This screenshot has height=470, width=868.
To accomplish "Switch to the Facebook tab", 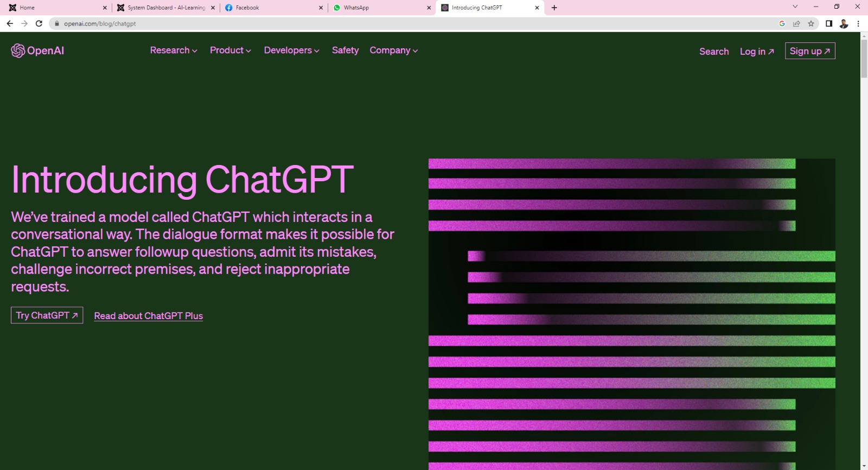I will tap(271, 8).
